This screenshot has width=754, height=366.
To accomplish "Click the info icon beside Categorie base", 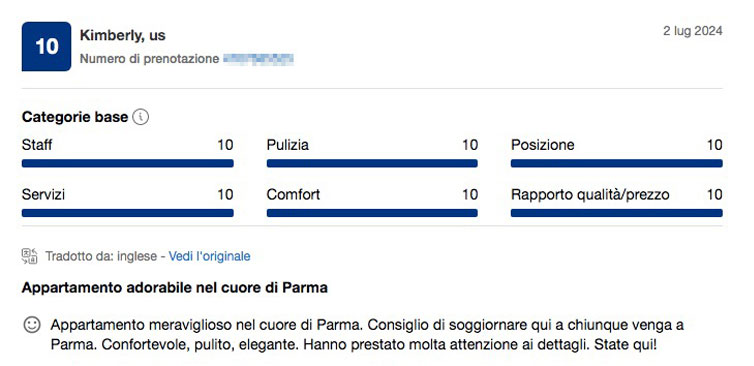I will tap(140, 117).
